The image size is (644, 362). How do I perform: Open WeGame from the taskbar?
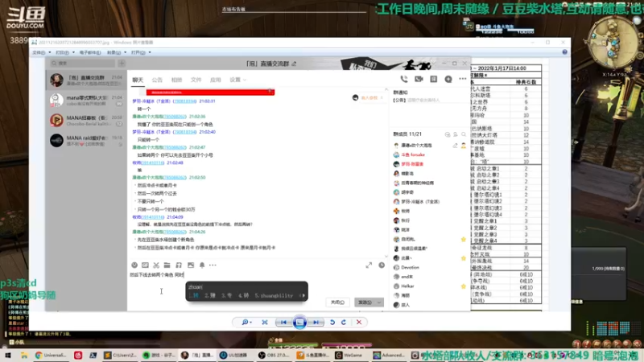point(349,356)
